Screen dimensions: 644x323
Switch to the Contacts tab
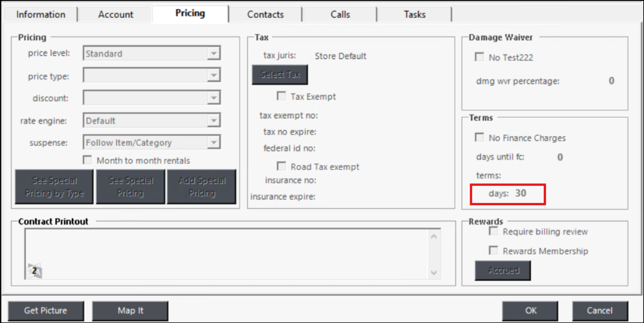pyautogui.click(x=265, y=14)
